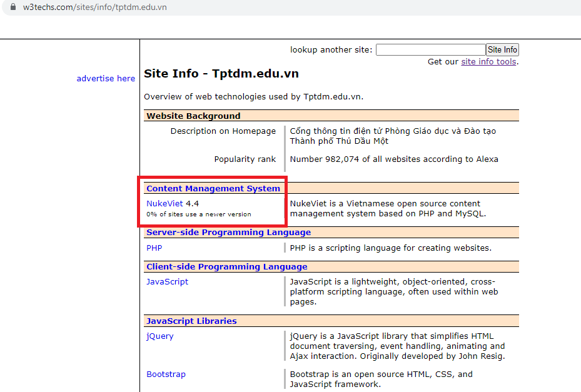Image resolution: width=581 pixels, height=392 pixels.
Task: Open the Bootstrap link
Action: pyautogui.click(x=166, y=374)
